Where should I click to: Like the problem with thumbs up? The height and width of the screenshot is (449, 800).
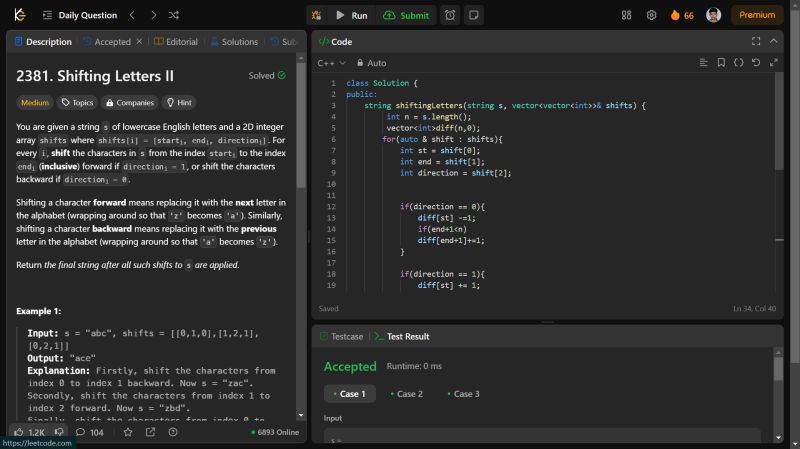tap(19, 432)
